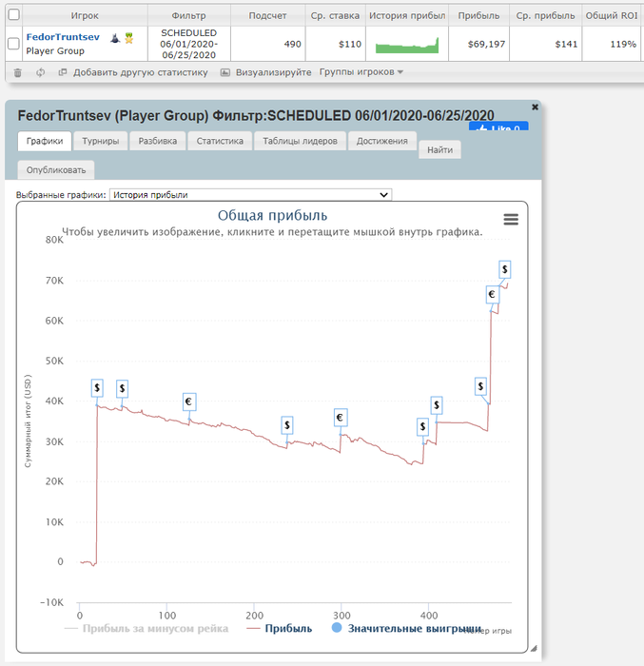Click 'Игрок' column header

point(85,16)
